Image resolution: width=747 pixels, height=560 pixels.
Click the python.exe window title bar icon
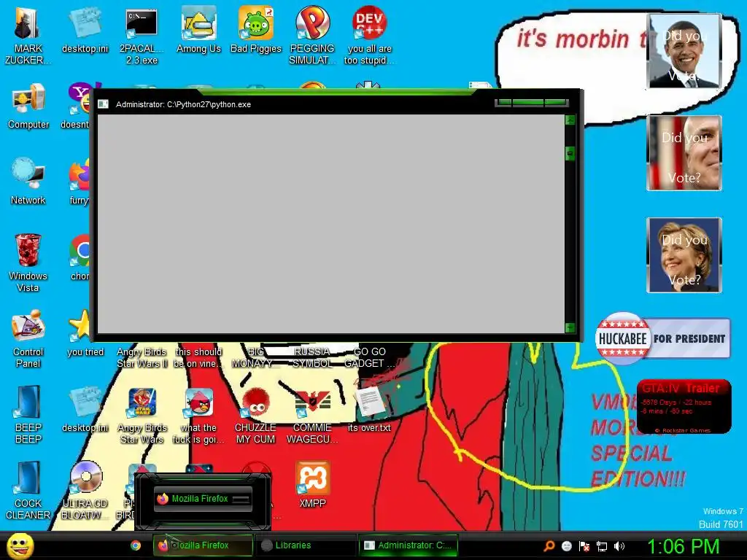coord(103,104)
